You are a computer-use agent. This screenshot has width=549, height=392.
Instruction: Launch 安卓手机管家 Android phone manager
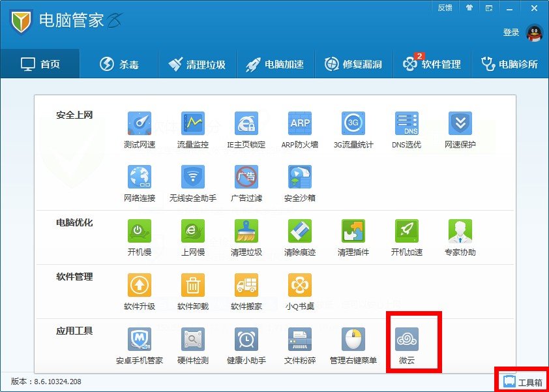click(x=139, y=344)
